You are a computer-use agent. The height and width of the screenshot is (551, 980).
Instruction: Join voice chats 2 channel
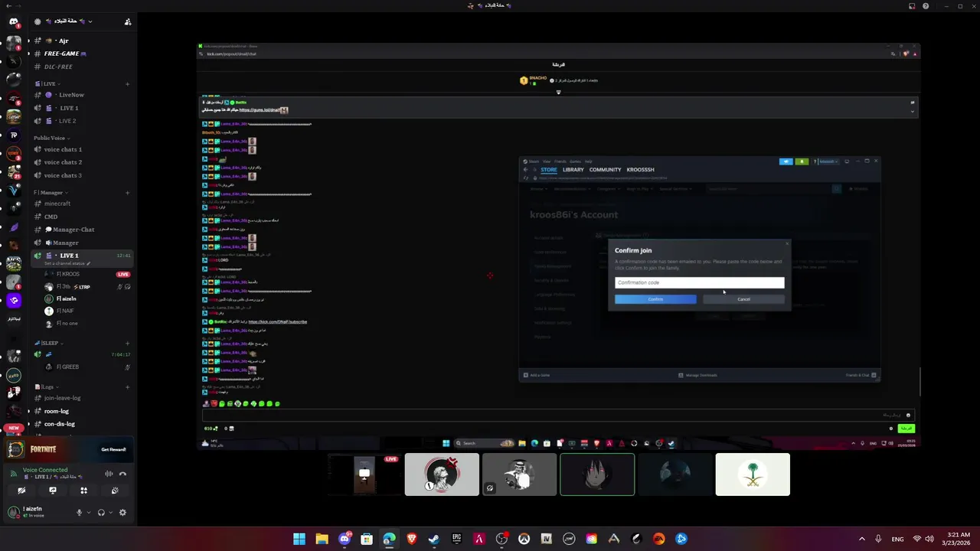[x=80, y=162]
